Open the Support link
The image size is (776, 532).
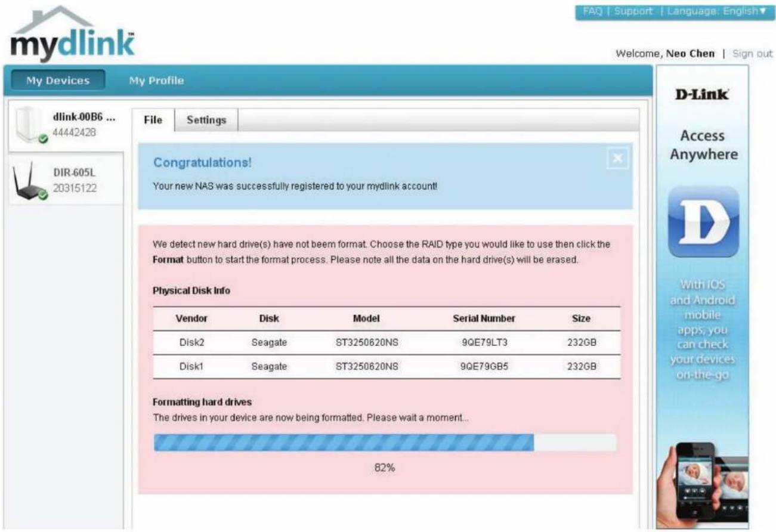coord(633,11)
